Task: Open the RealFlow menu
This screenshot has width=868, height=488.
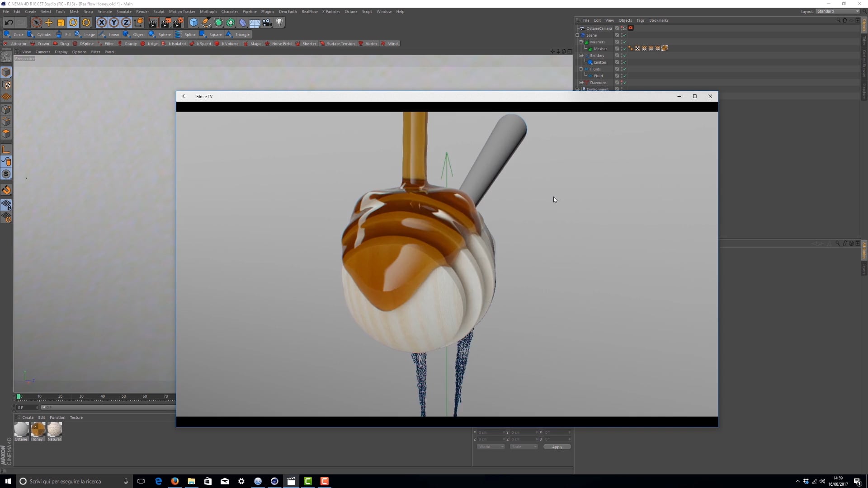Action: (x=310, y=11)
